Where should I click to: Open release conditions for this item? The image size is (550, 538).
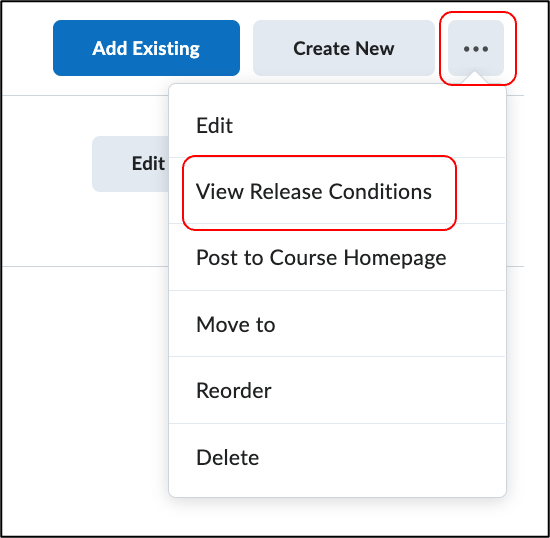pos(337,191)
